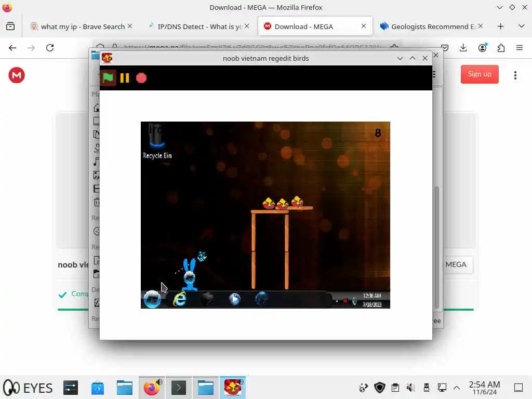532x399 pixels.
Task: Click the file manager window scrollbar
Action: pyautogui.click(x=436, y=248)
